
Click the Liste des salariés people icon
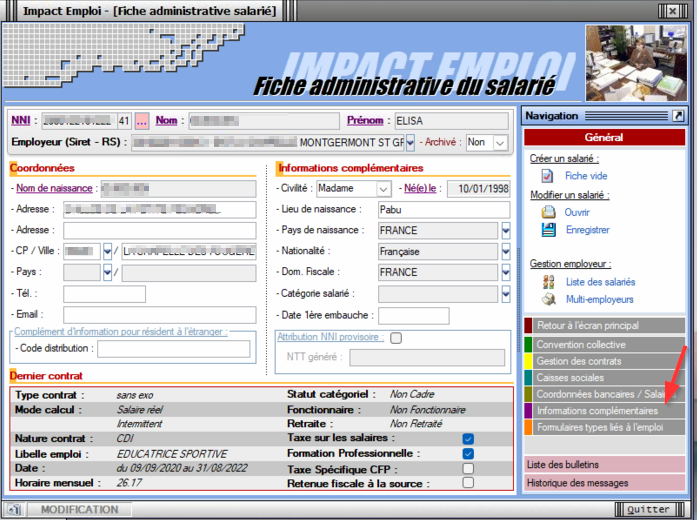coord(547,282)
